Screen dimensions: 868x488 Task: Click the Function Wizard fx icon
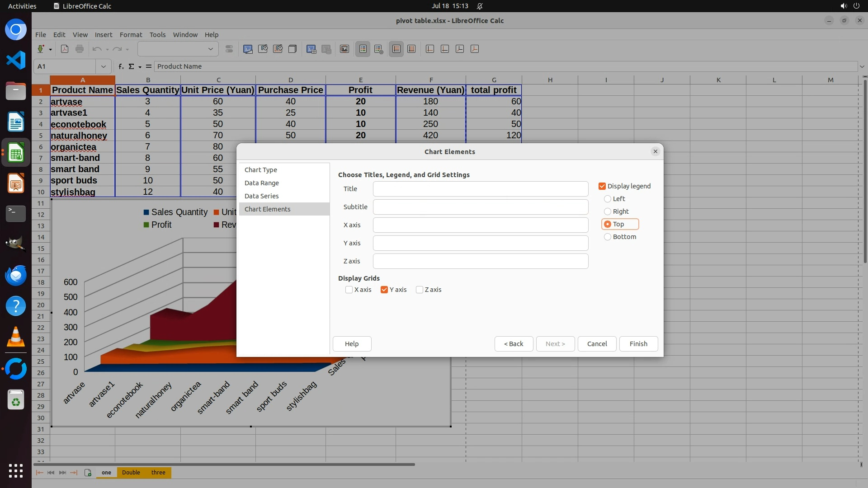click(x=121, y=66)
